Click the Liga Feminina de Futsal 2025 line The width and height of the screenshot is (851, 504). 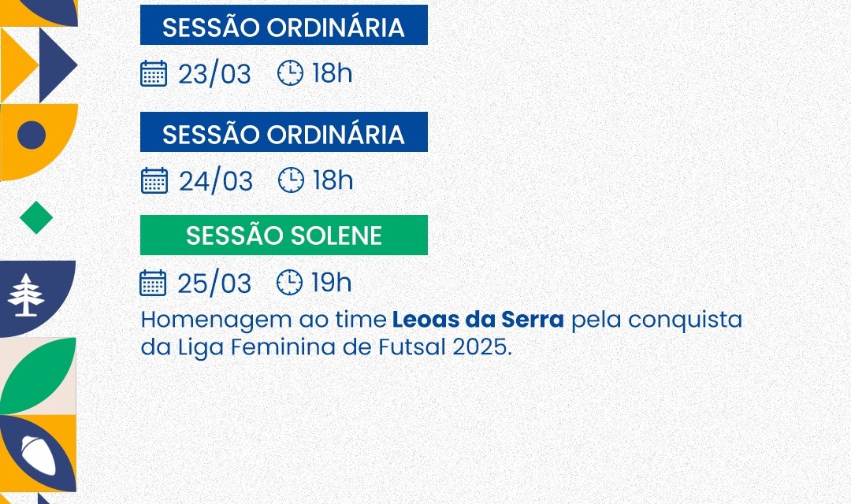[326, 346]
